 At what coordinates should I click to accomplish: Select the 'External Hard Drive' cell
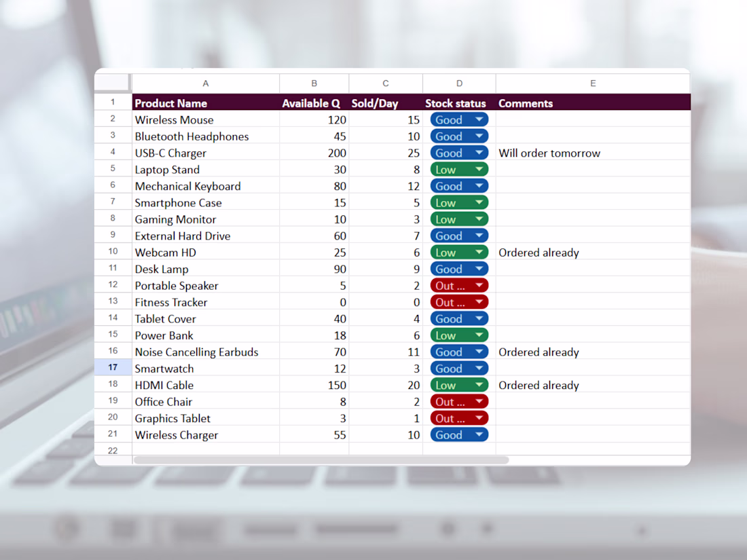tap(206, 236)
